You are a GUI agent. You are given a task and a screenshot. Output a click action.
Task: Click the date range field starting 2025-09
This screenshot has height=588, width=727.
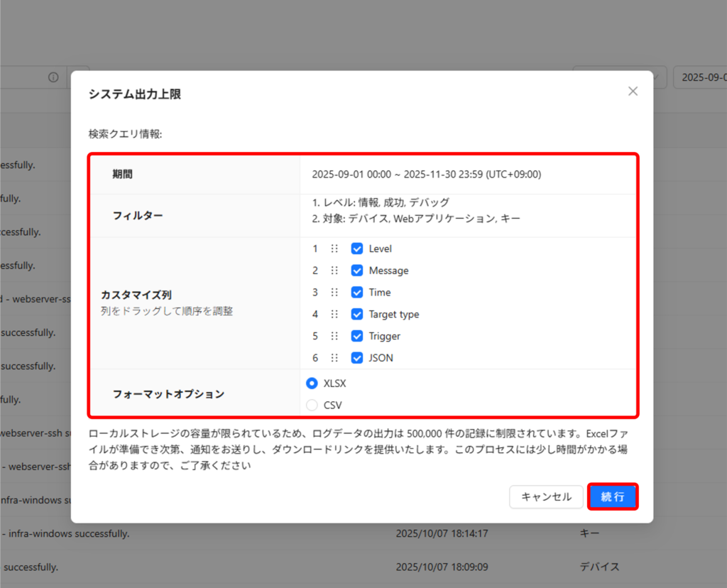699,77
